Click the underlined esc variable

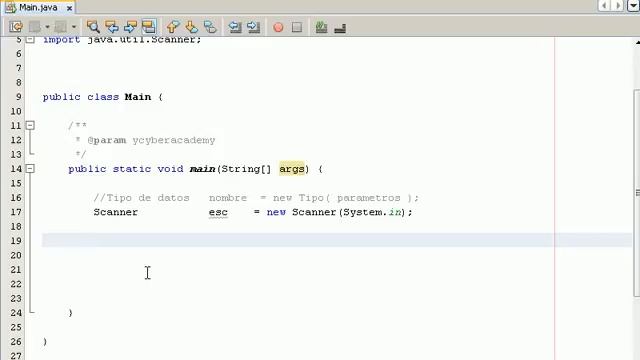coord(218,212)
